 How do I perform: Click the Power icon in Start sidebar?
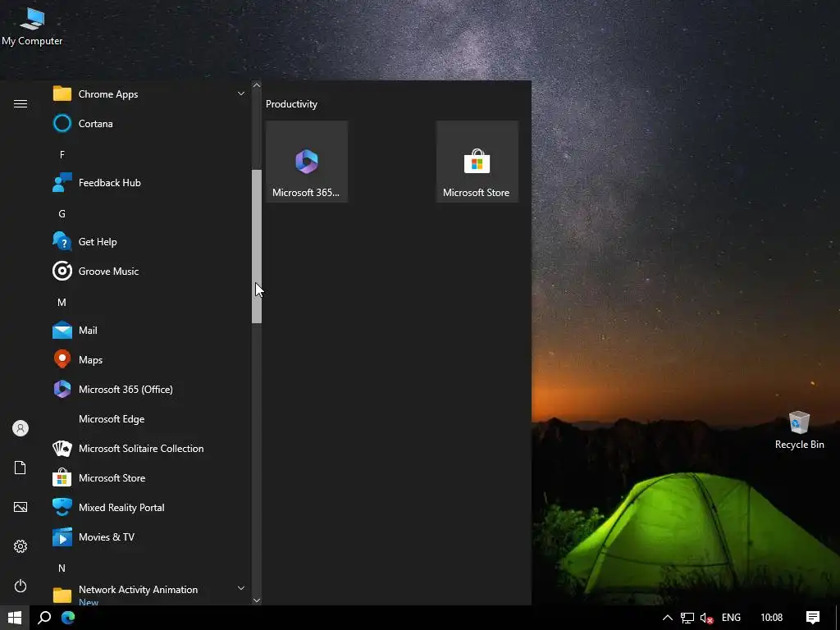[21, 586]
